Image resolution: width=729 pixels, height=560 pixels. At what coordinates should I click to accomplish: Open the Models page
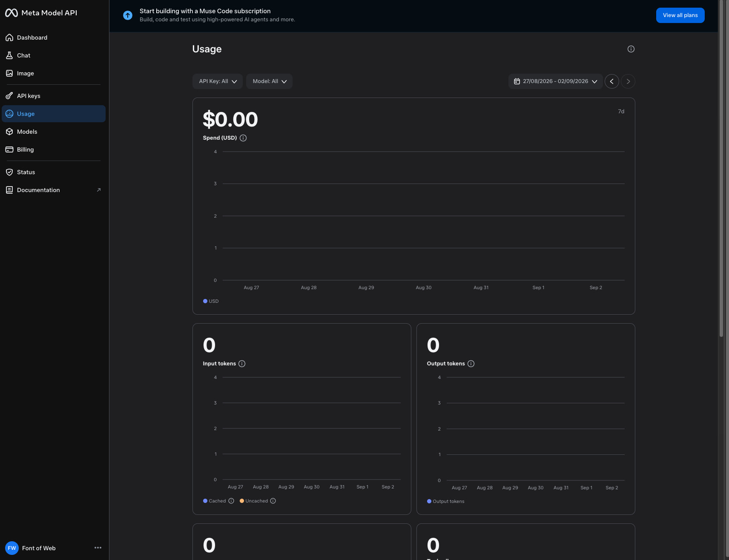54,132
